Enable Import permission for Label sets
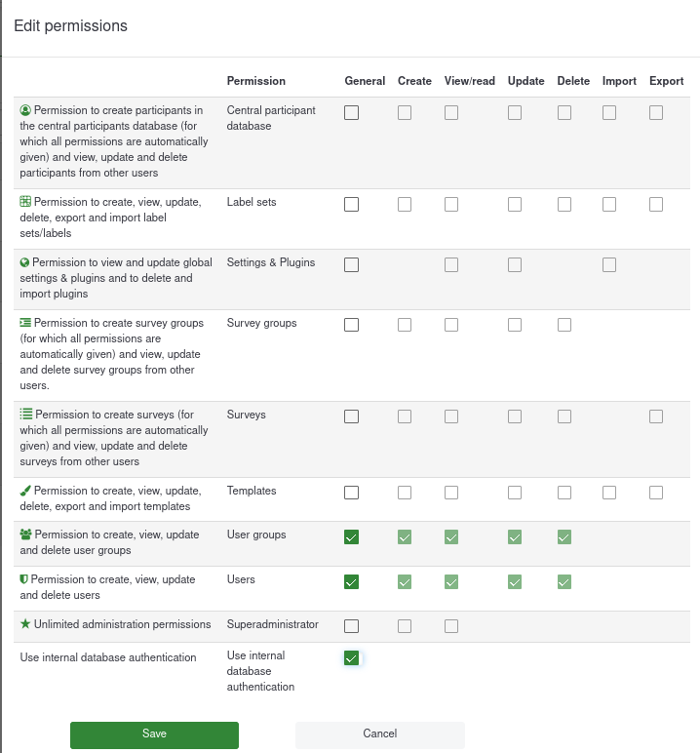The width and height of the screenshot is (700, 753). point(609,204)
